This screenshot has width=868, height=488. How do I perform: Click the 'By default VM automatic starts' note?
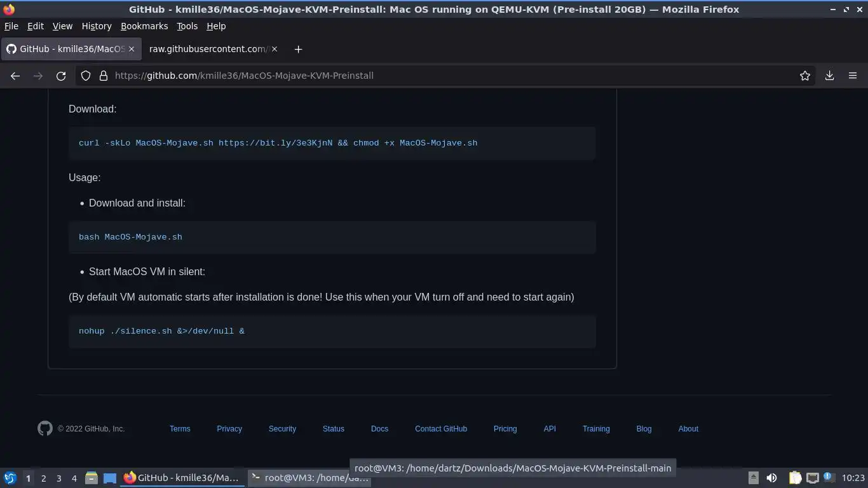click(322, 297)
